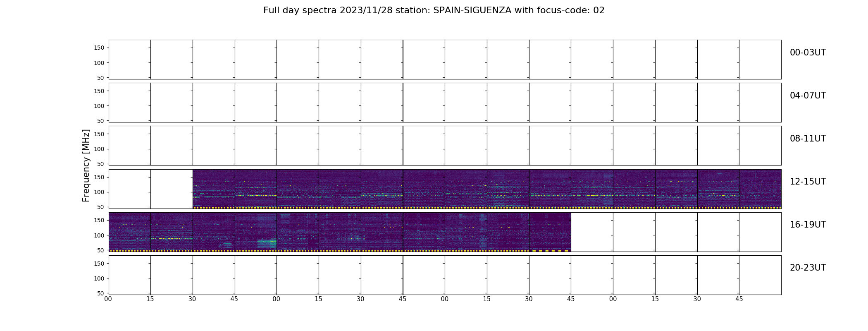Select the 20-23UT row label
The height and width of the screenshot is (331, 868).
808,268
